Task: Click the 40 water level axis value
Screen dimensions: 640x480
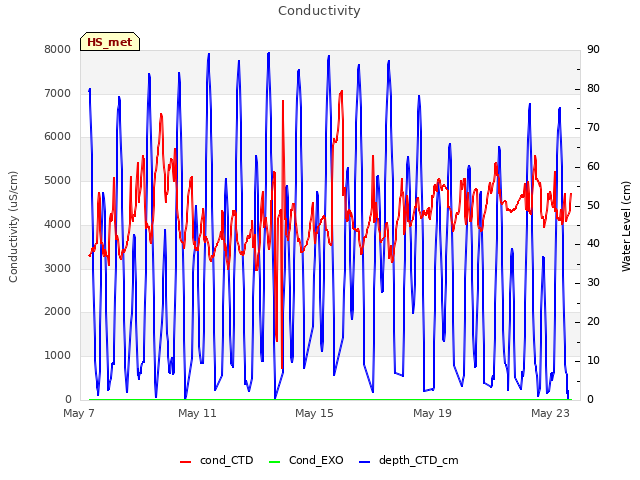Action: pyautogui.click(x=593, y=244)
